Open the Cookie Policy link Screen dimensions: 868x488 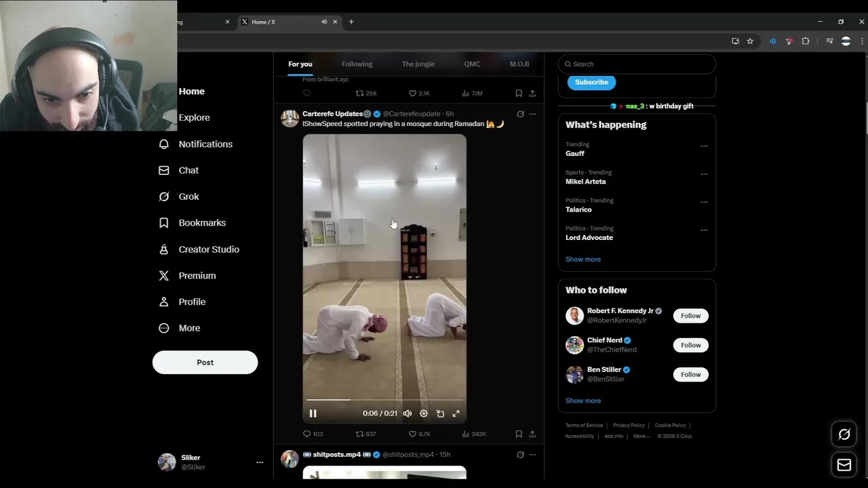coord(670,426)
